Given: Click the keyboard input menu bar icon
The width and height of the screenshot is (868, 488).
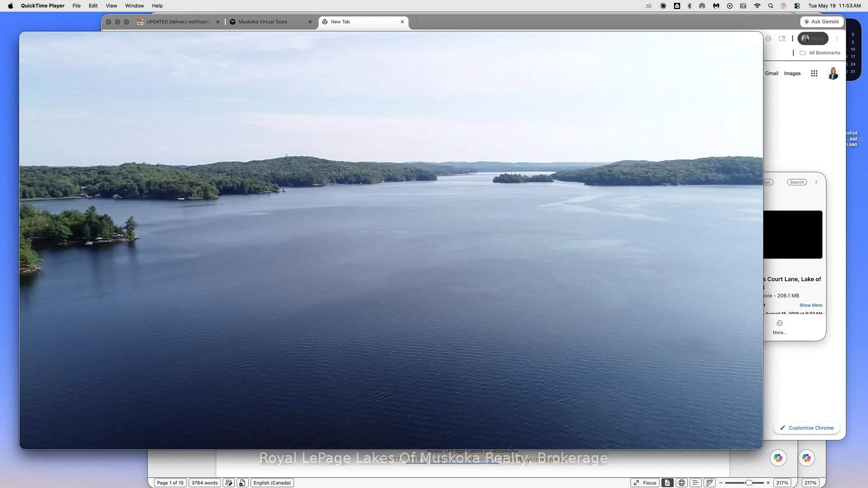Looking at the screenshot, I should click(743, 6).
